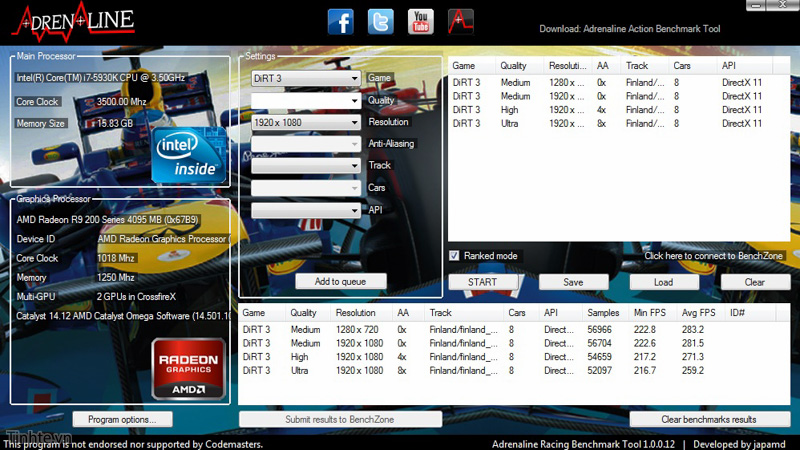This screenshot has height=450, width=800.
Task: Click the Adrenaline logo at top left
Action: click(x=69, y=19)
